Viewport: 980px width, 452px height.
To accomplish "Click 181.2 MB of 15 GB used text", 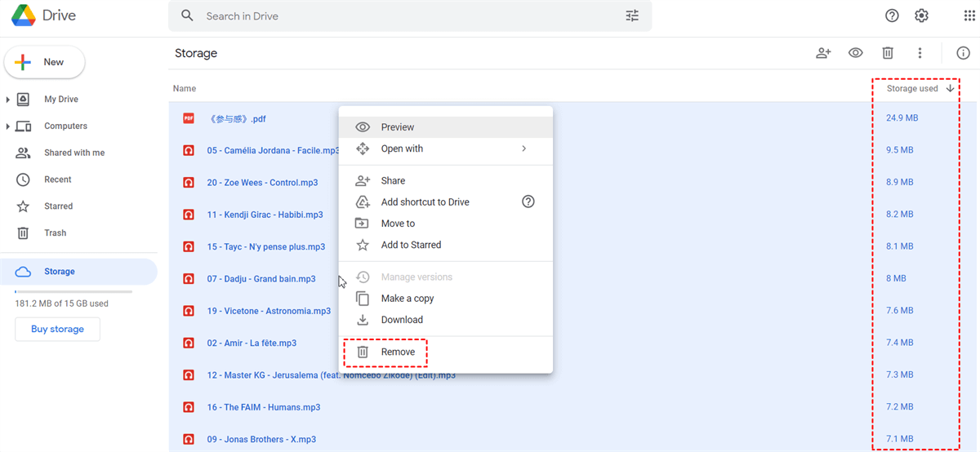I will pyautogui.click(x=62, y=304).
